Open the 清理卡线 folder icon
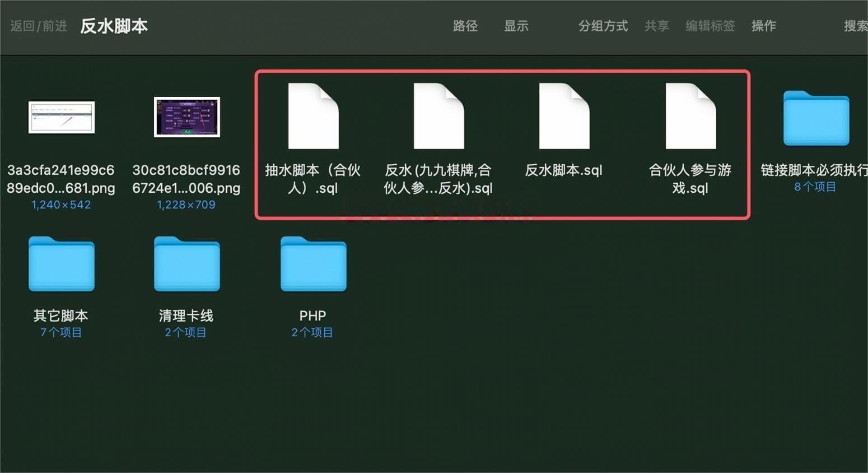The height and width of the screenshot is (473, 868). [x=186, y=264]
